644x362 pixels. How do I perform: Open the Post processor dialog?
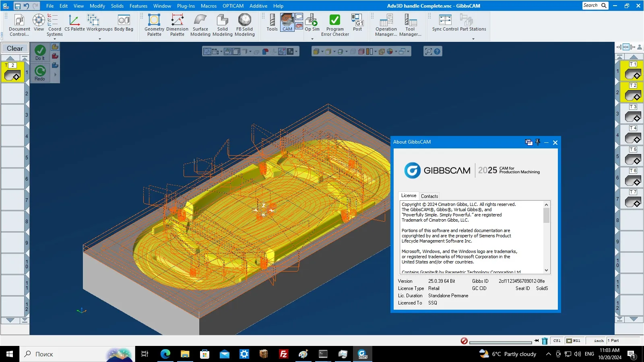coord(357,23)
